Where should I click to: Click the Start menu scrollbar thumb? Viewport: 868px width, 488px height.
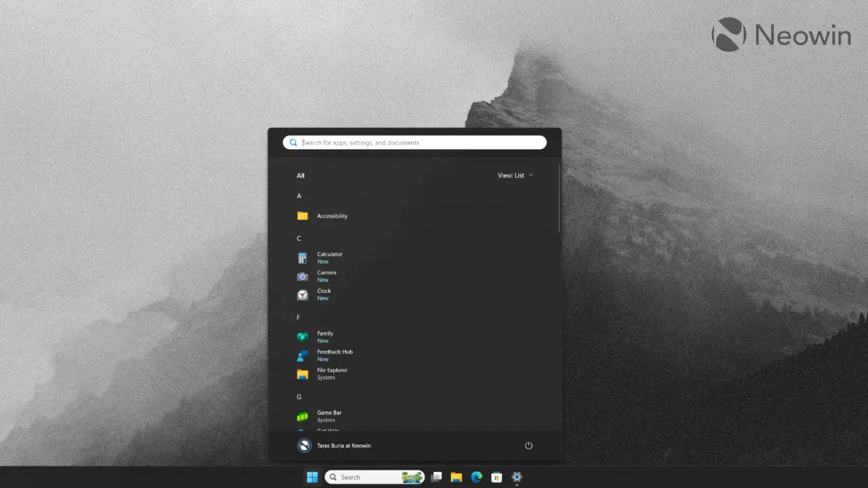(x=559, y=199)
